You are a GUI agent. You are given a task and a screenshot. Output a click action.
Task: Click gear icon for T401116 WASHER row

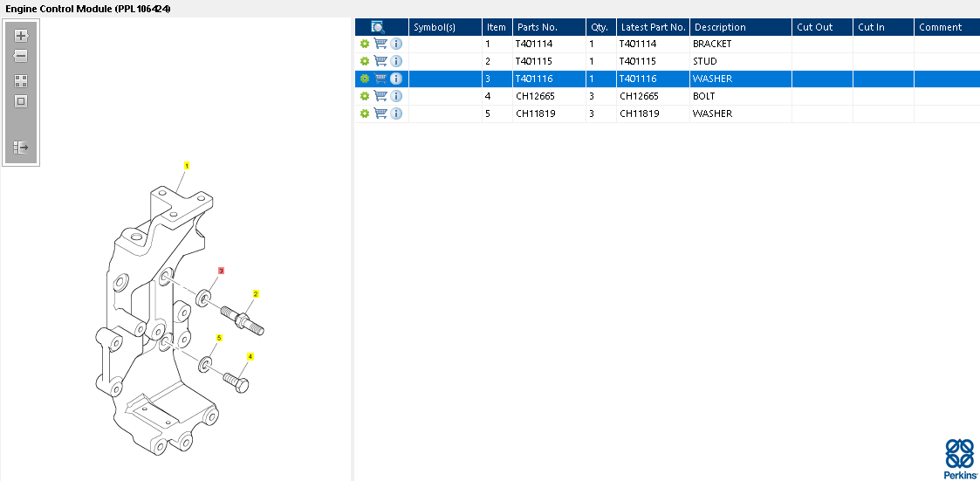[x=365, y=79]
